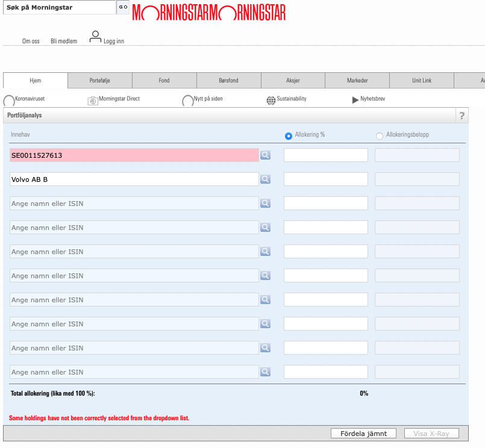The height and width of the screenshot is (448, 485).
Task: Select the Allokeringsbelopp radio button
Action: (x=380, y=136)
